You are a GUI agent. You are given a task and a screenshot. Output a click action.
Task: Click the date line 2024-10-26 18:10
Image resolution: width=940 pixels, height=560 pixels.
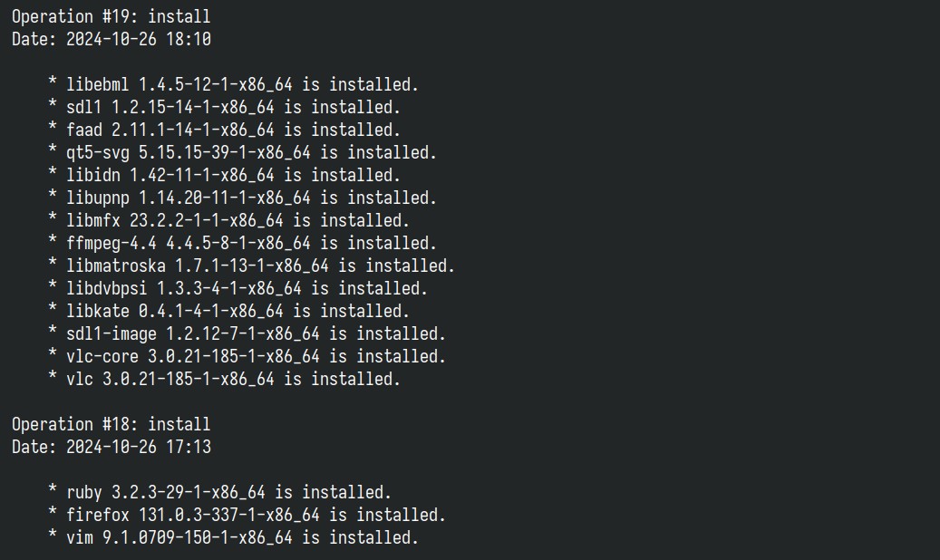(111, 40)
